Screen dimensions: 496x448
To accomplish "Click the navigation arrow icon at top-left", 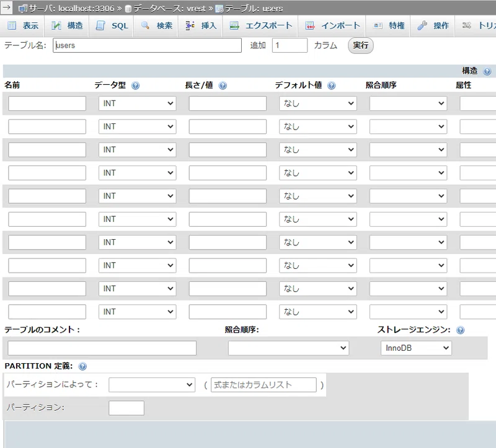I will (x=6, y=7).
